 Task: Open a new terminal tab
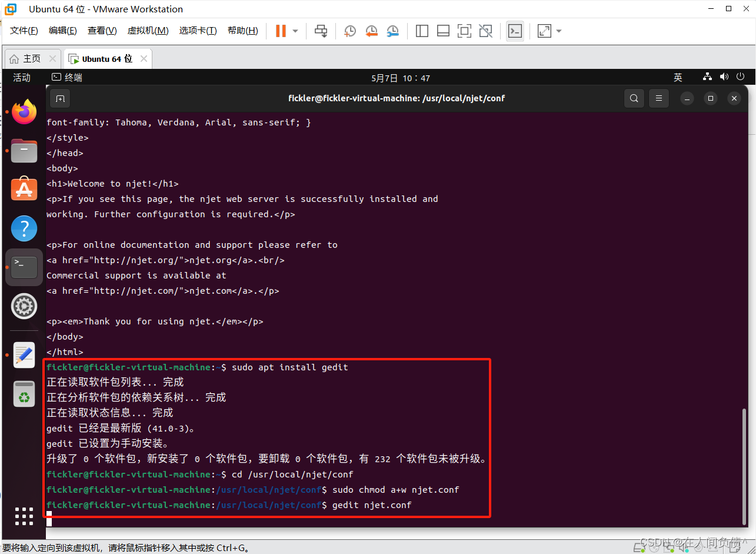60,98
